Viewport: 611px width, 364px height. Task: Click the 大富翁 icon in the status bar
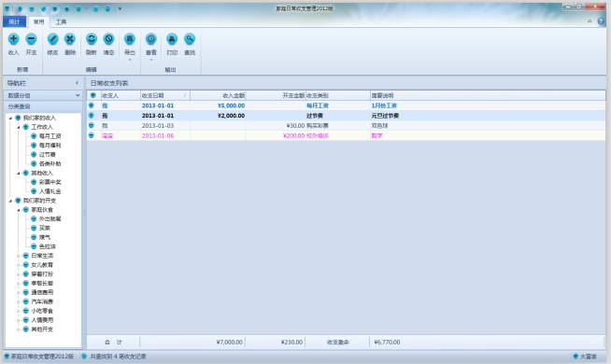(575, 357)
